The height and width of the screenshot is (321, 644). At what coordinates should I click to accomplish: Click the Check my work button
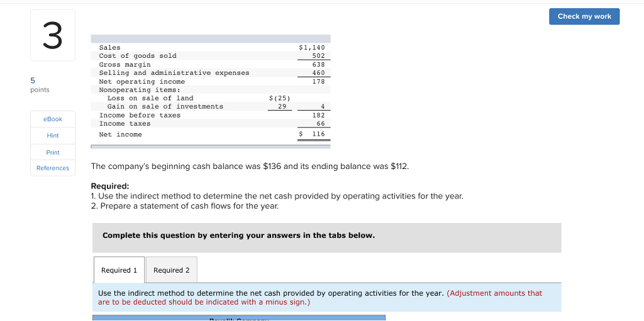point(584,16)
